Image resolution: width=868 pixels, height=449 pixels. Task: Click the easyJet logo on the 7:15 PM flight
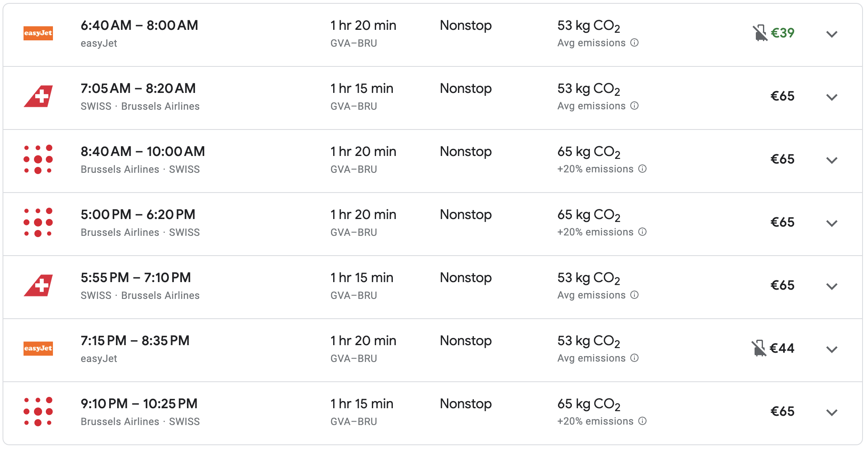(38, 349)
